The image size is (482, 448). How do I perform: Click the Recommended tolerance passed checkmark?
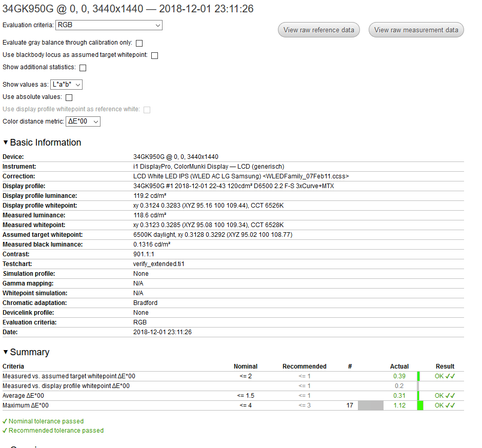[5, 431]
